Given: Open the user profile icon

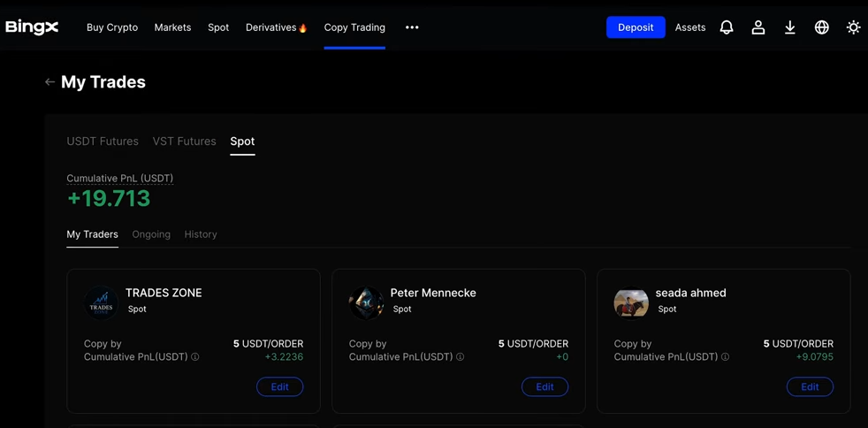Looking at the screenshot, I should tap(758, 27).
